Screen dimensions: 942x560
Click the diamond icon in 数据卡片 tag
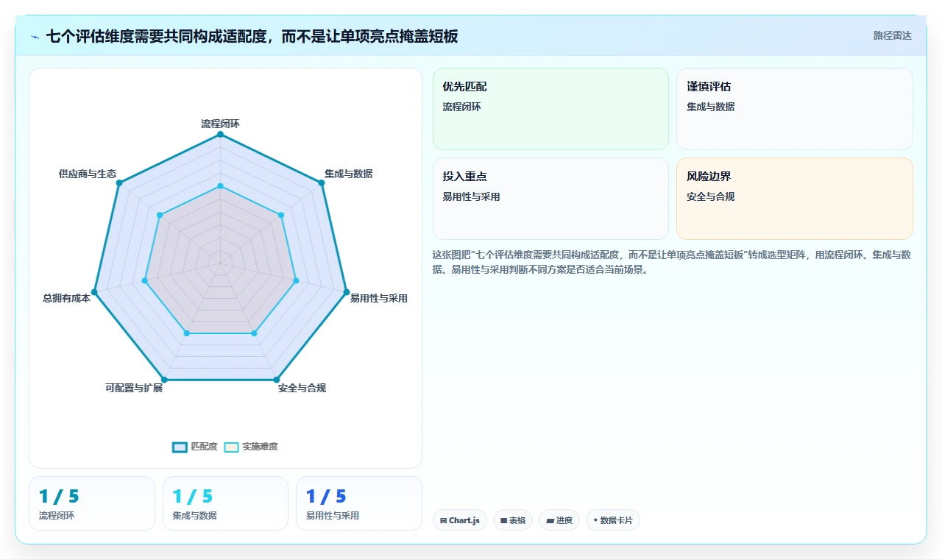point(595,520)
